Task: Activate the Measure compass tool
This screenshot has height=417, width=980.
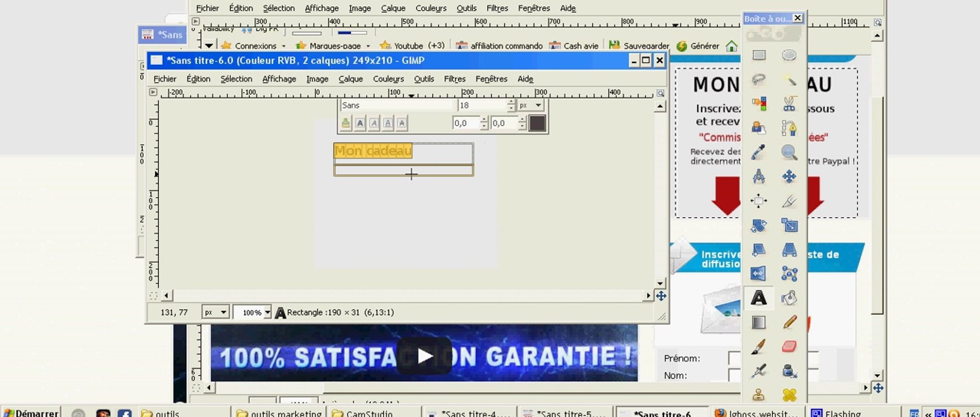Action: (x=758, y=177)
